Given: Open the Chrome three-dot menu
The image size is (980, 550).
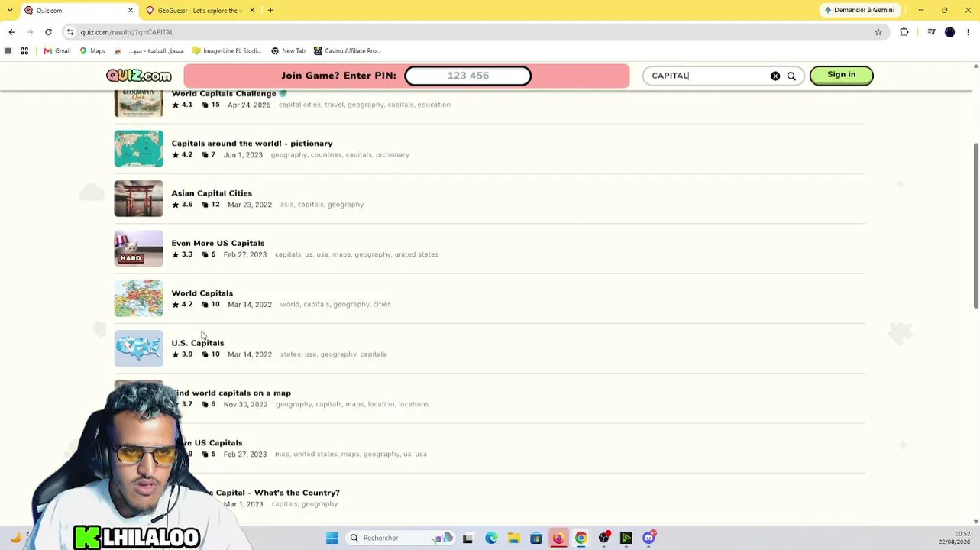Looking at the screenshot, I should [968, 32].
